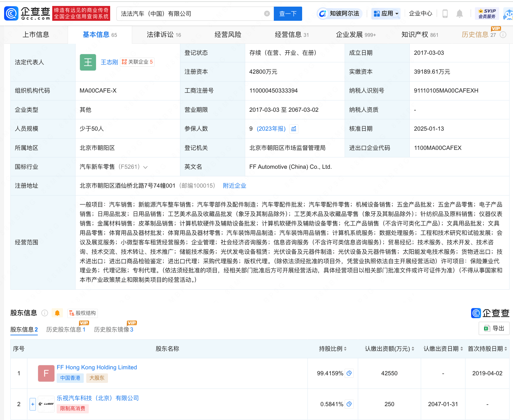Open pie chart icon next to 99.4159%
The height and width of the screenshot is (420, 513).
tap(349, 373)
